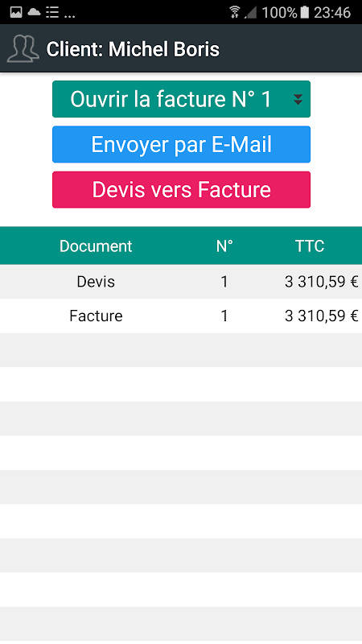The image size is (362, 644).
Task: Open the image notification icon
Action: 16,12
